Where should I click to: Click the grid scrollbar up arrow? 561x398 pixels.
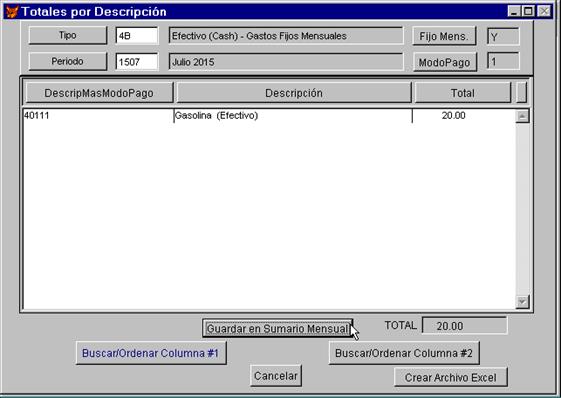tap(522, 116)
